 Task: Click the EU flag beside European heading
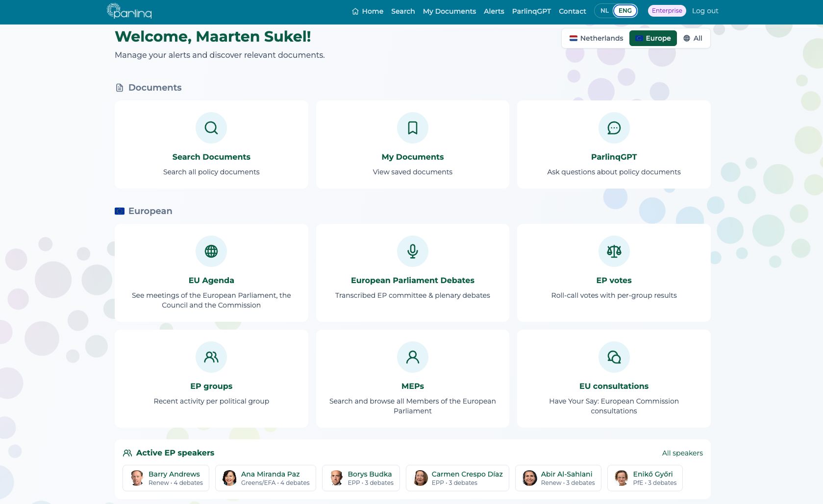[x=120, y=211]
